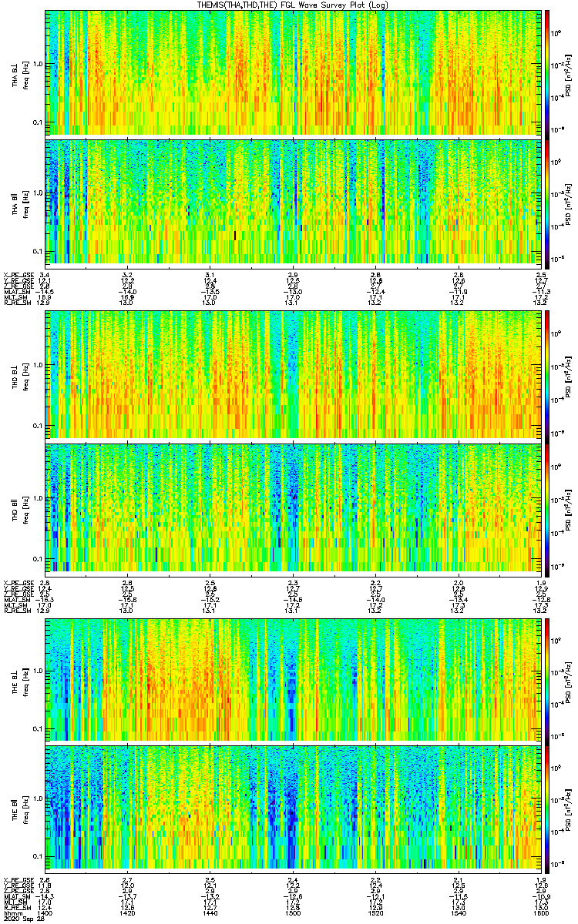Click the '1440' time axis label
The width and height of the screenshot is (578, 924).
[210, 912]
